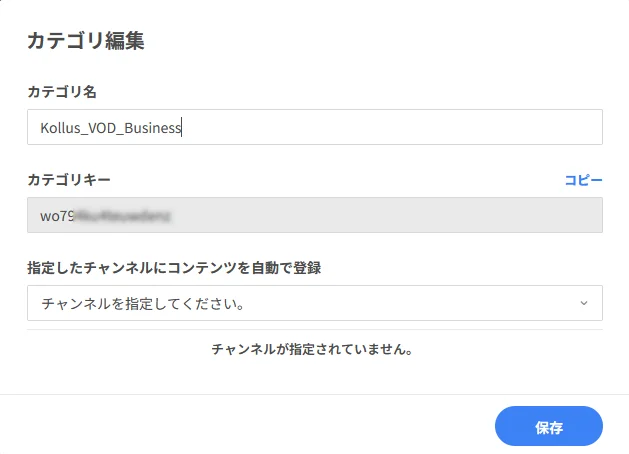Click the カテゴリキー label
Image resolution: width=629 pixels, height=454 pixels.
pos(69,180)
